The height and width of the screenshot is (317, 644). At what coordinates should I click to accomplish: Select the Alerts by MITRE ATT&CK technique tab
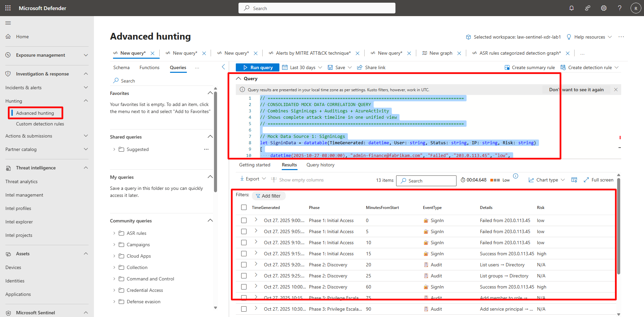click(313, 53)
